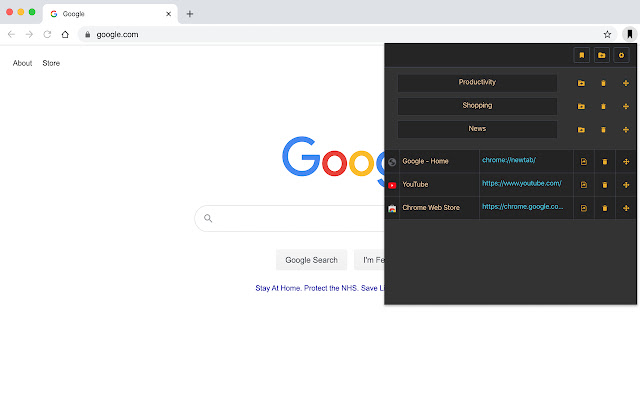The image size is (640, 400).
Task: Click the move icon for Shopping folder
Action: (626, 107)
